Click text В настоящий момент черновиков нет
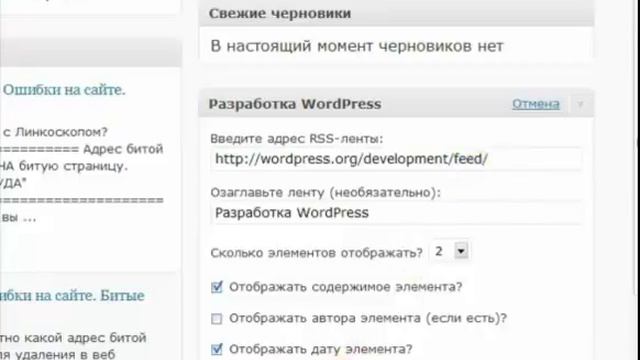640x360 pixels. 357,46
